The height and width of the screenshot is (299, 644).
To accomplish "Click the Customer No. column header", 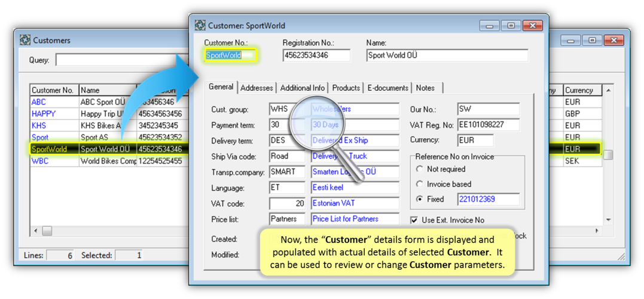I will [54, 90].
